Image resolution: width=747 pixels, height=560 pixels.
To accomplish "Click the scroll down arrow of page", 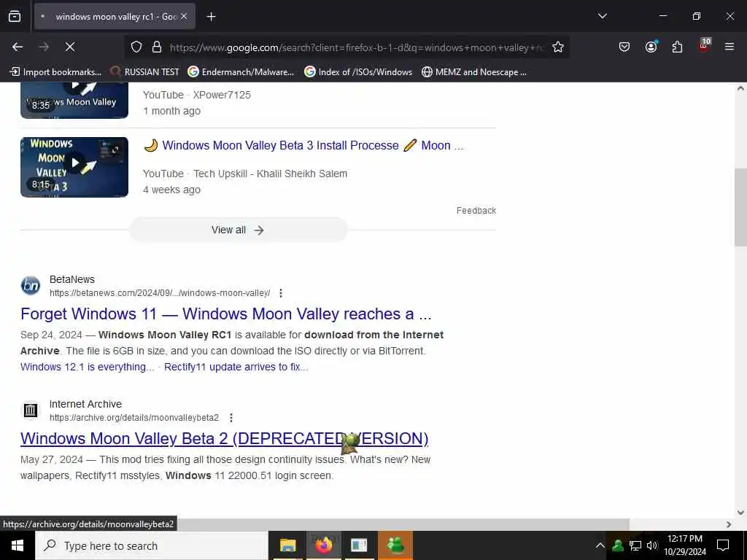I will pos(740,513).
